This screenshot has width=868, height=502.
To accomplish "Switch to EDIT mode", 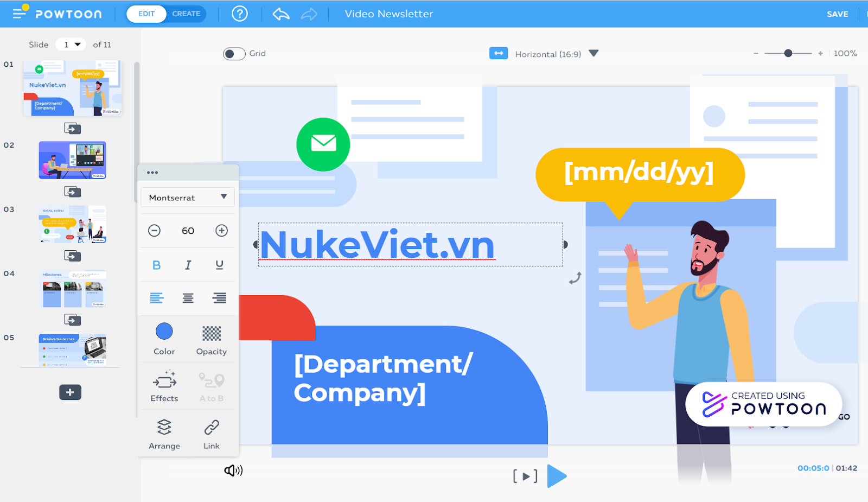I will (x=146, y=14).
